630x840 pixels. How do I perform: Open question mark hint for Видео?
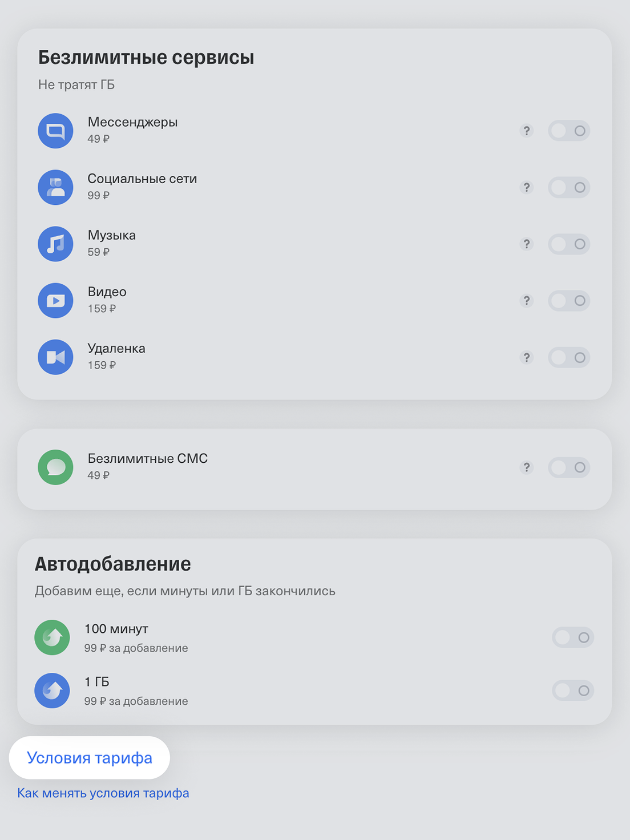click(527, 301)
